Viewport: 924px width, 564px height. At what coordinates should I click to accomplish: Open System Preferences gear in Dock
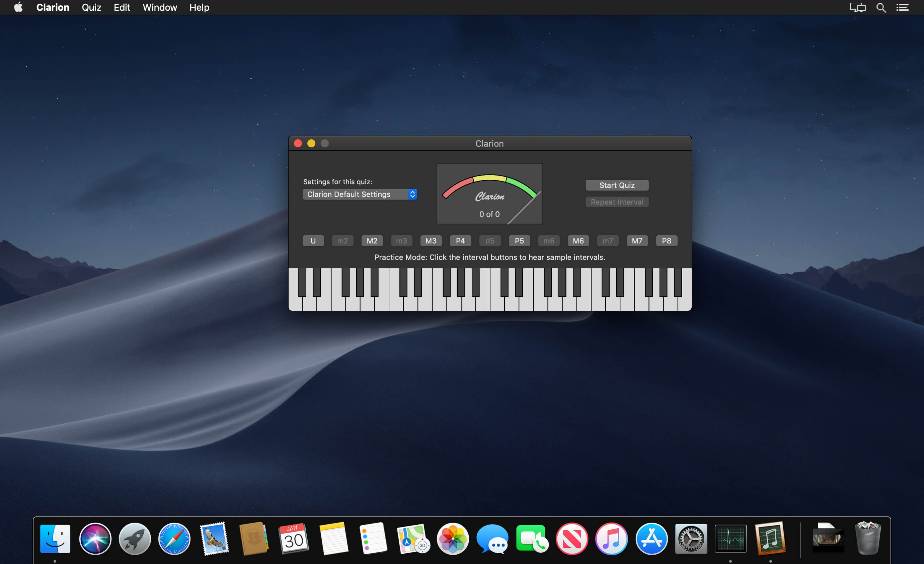point(691,539)
